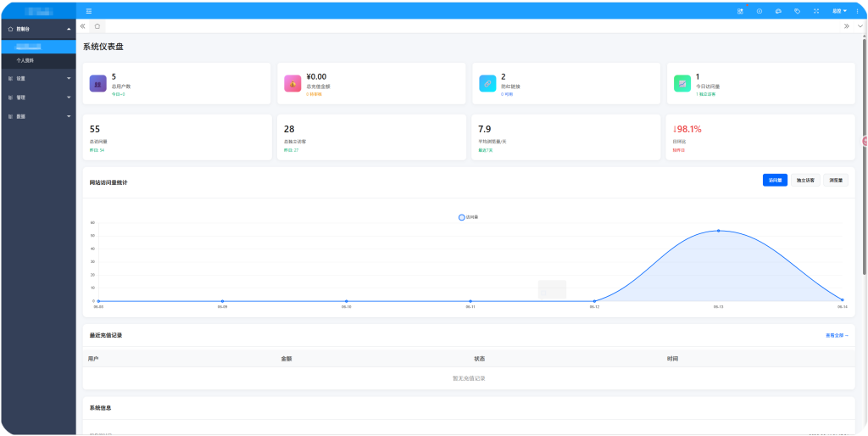The image size is (868, 436).
Task: Open the tab options down-chevron dropdown
Action: [x=860, y=26]
